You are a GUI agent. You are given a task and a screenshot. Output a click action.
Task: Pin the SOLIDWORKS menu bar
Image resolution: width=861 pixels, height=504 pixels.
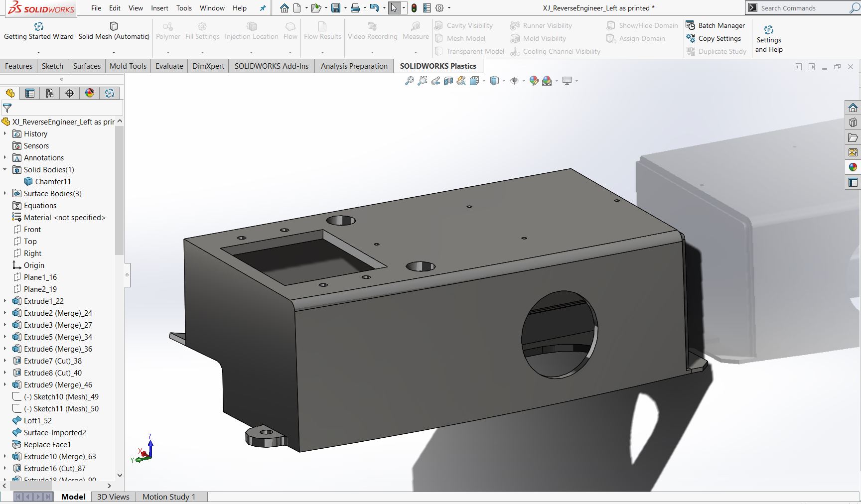(263, 8)
